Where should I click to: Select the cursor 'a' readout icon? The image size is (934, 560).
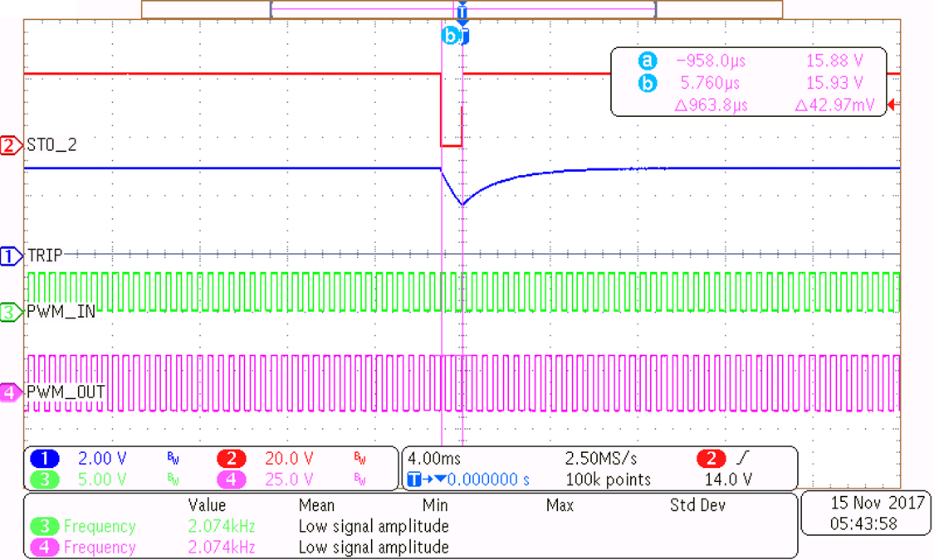click(x=646, y=60)
